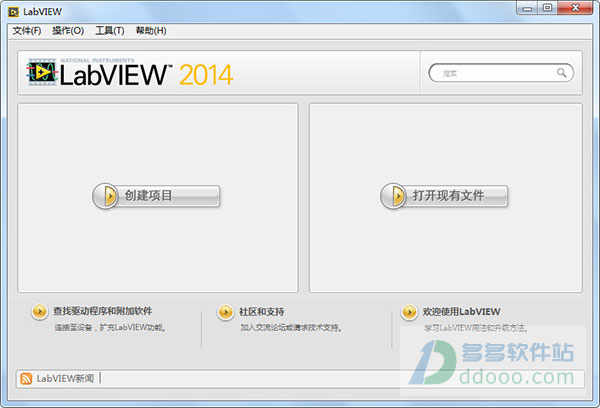Click the magnifier search icon

[561, 72]
